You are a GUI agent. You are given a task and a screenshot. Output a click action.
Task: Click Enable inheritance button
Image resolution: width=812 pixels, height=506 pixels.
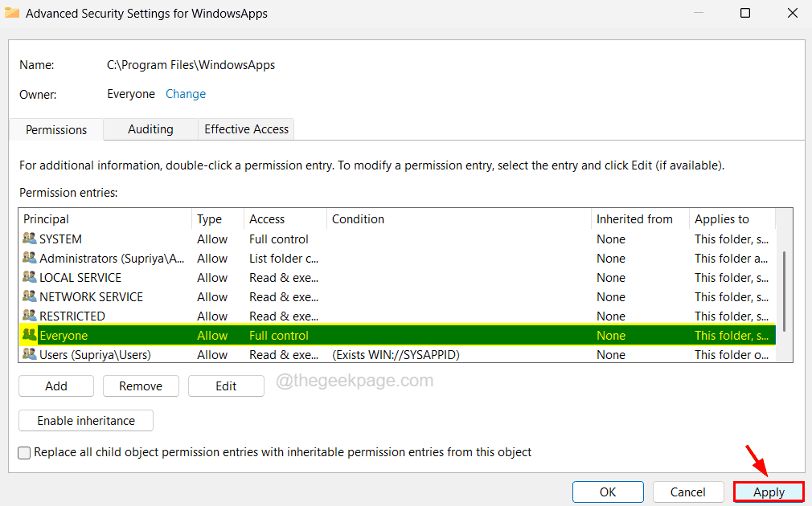(x=86, y=421)
